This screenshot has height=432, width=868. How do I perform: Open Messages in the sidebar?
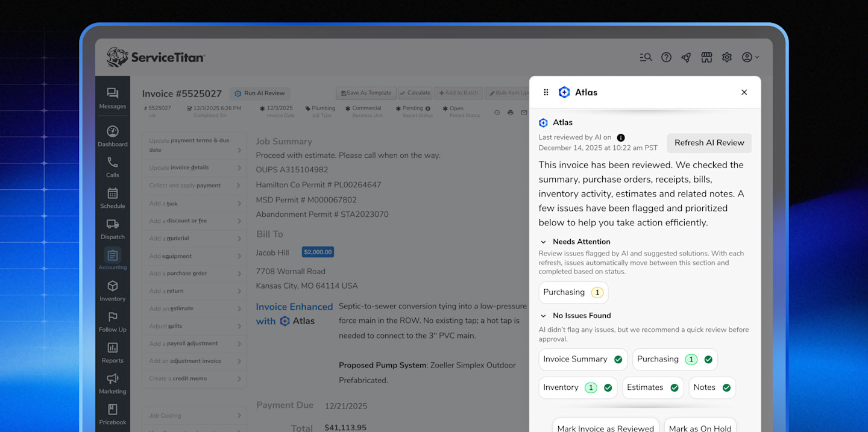[113, 99]
